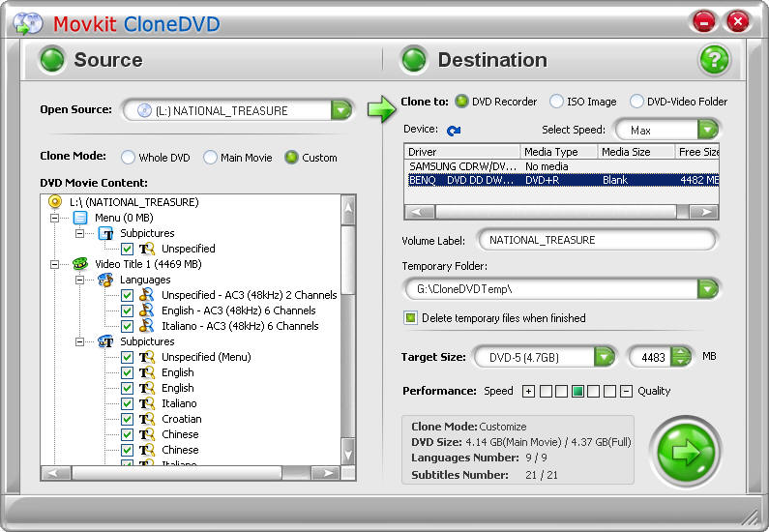Click the Croatian subtitle T icon
The height and width of the screenshot is (532, 769).
tap(147, 419)
